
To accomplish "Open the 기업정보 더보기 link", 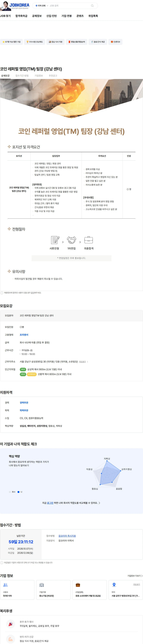I will (x=135, y=576).
